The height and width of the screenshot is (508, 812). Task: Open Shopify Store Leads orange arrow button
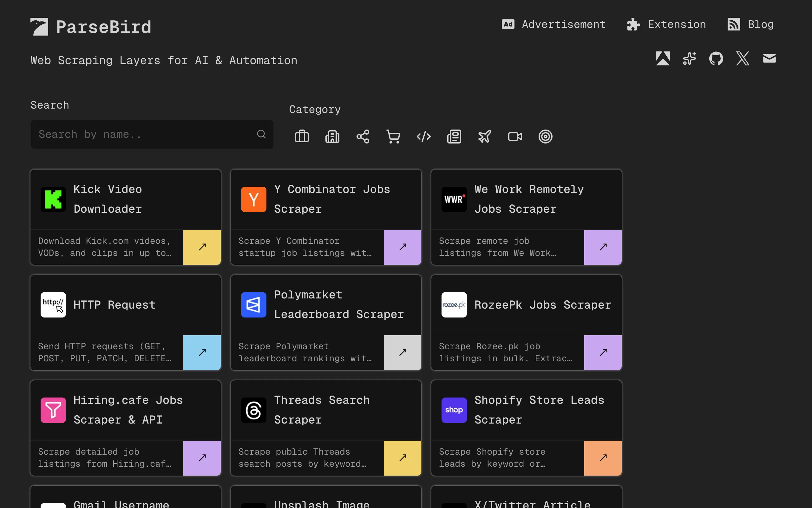[603, 458]
